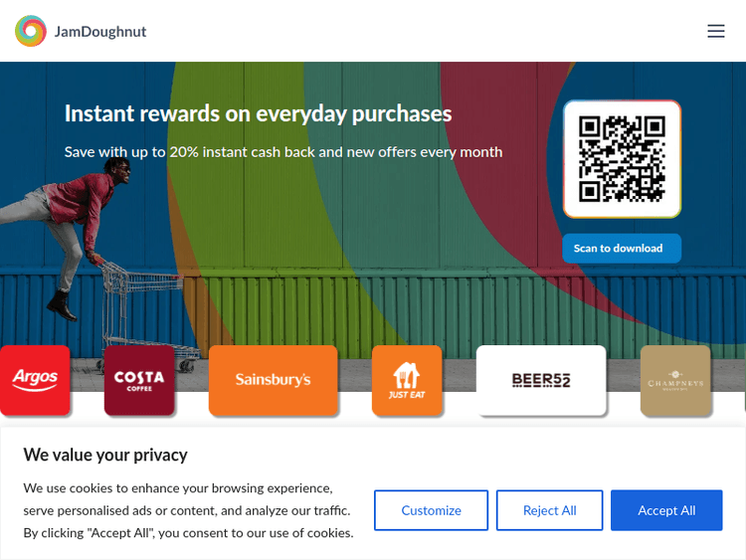Viewport: 746px width, 560px height.
Task: Click the Just Eat brand tile
Action: point(407,380)
